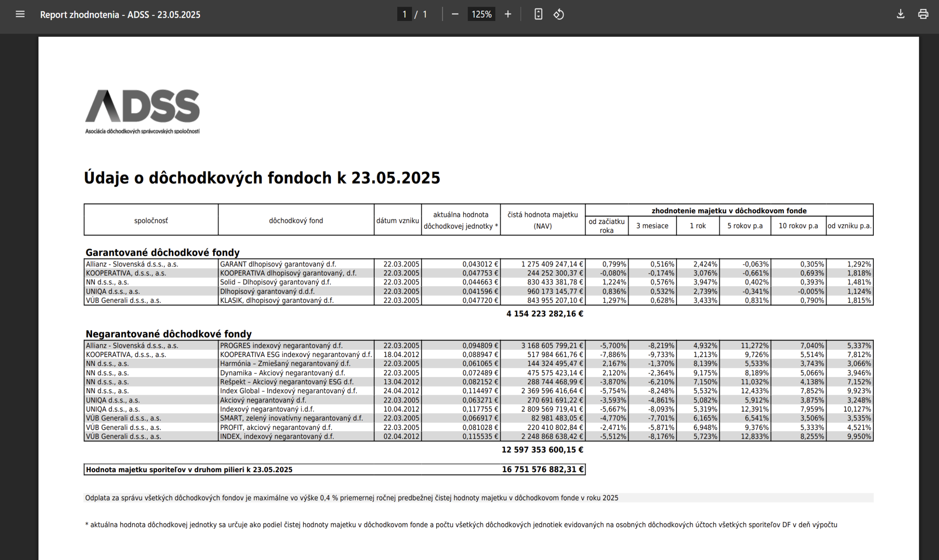Zoom out of the document

(455, 14)
